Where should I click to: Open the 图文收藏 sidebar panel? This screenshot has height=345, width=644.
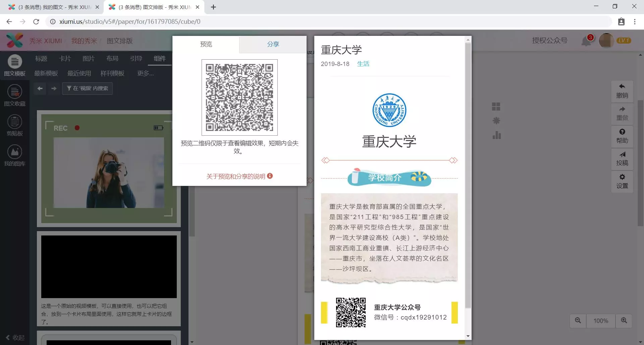(x=15, y=96)
